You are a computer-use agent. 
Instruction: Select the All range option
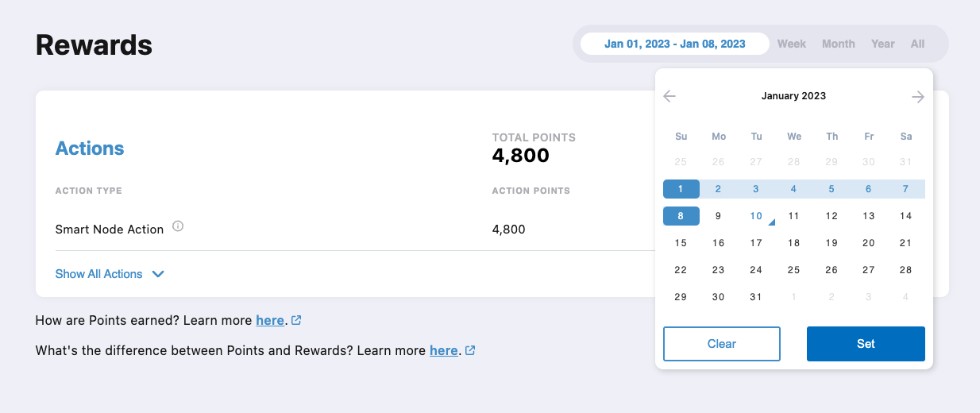click(x=918, y=44)
